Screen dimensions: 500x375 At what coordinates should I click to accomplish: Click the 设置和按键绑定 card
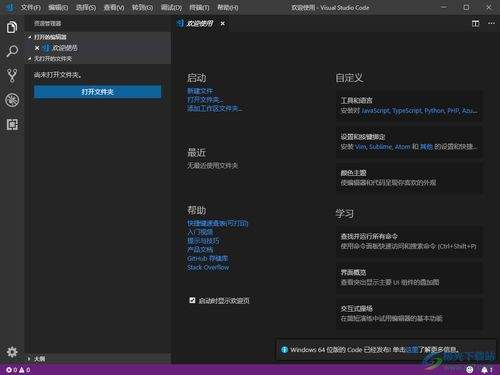click(409, 142)
